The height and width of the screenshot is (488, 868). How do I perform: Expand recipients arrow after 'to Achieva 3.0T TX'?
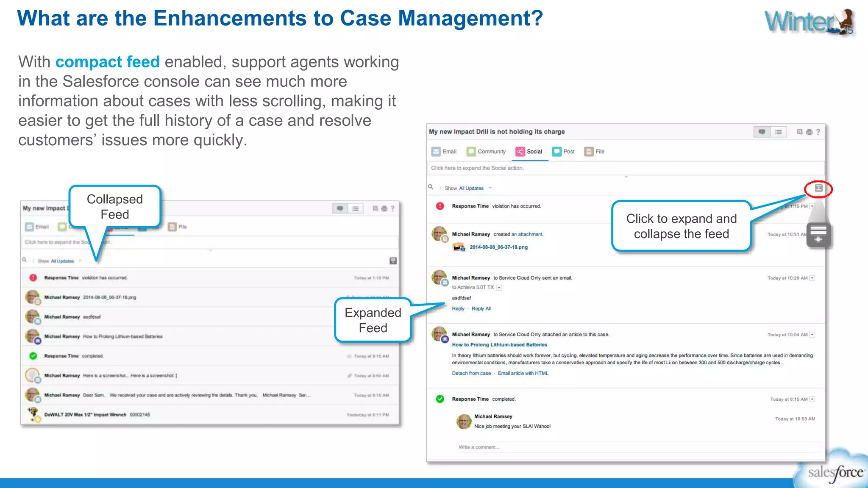tap(499, 288)
